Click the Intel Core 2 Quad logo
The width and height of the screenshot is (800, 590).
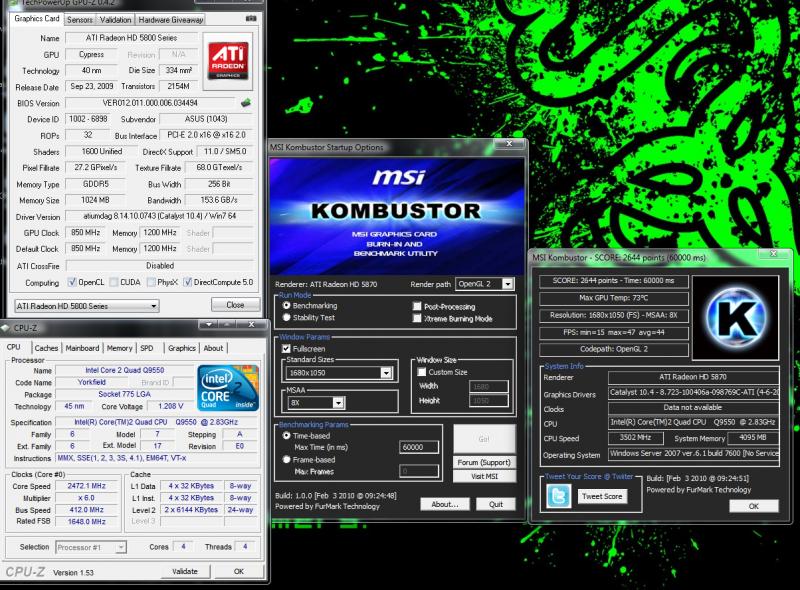pyautogui.click(x=228, y=387)
